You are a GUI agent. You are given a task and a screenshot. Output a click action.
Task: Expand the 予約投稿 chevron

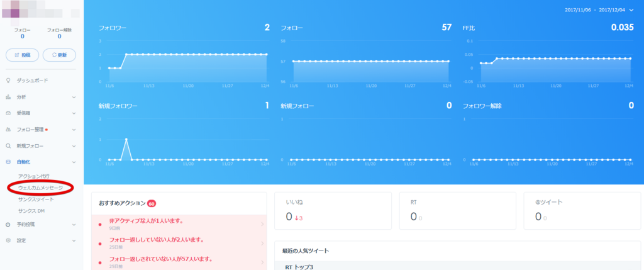[74, 225]
